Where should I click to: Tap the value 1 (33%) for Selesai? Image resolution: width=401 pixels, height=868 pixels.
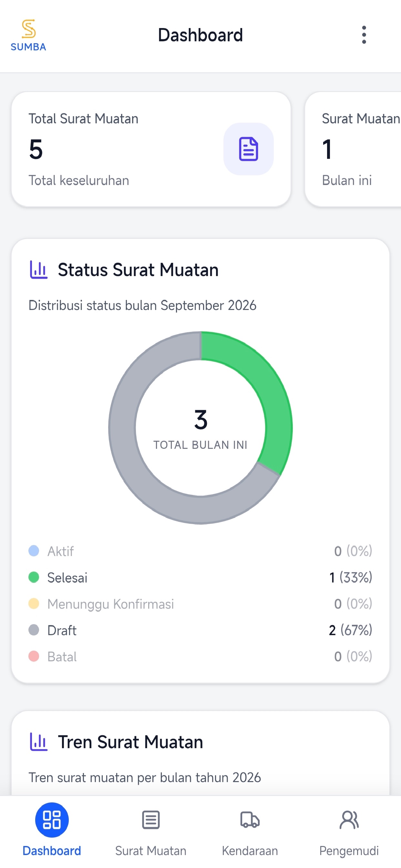click(351, 578)
